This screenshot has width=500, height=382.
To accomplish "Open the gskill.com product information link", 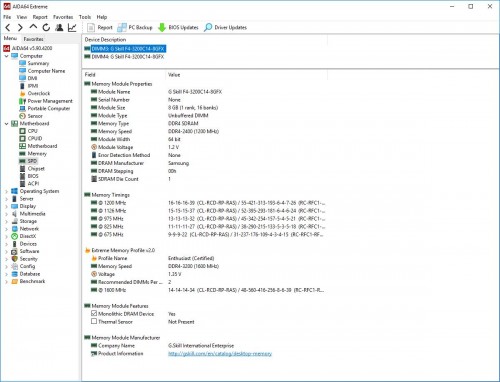I will (220, 354).
